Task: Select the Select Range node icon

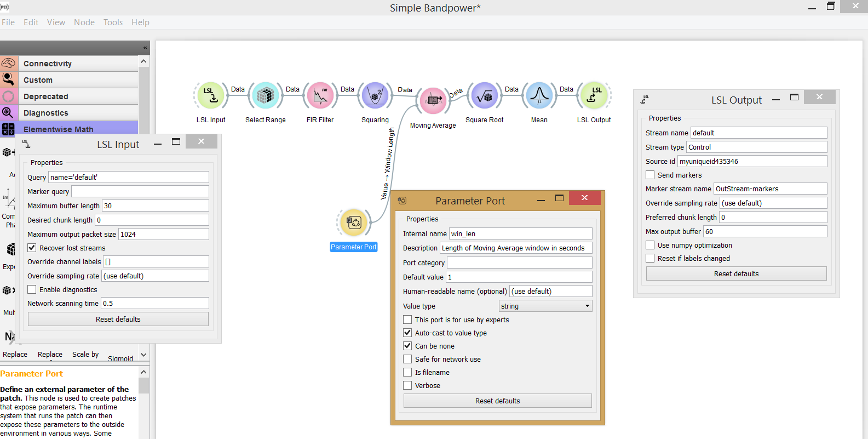Action: 266,96
